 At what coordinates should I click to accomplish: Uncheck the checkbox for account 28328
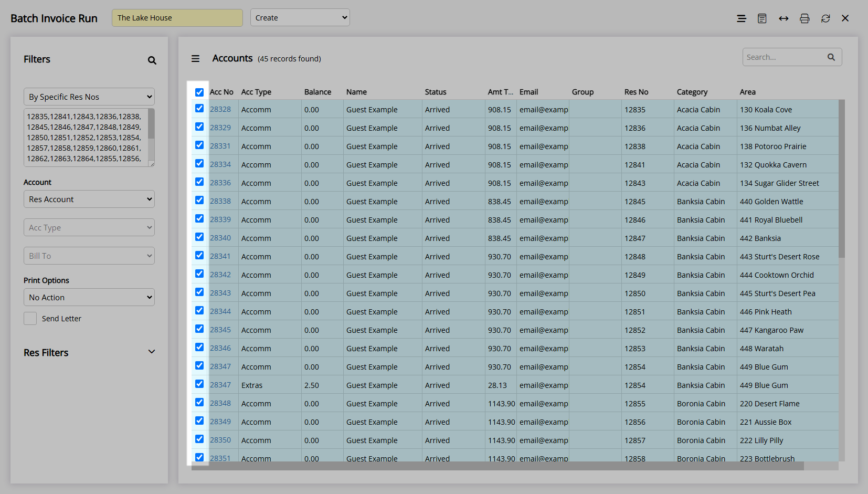[x=199, y=108]
